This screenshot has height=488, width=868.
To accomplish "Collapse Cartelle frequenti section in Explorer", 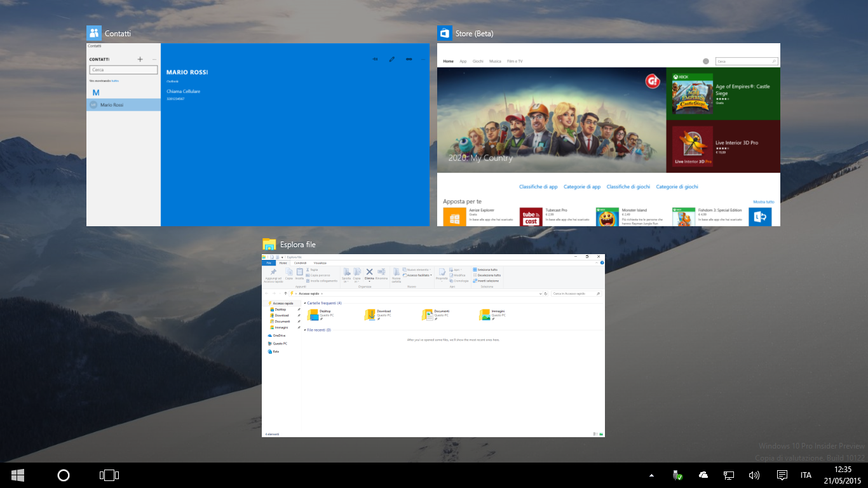I will coord(305,303).
